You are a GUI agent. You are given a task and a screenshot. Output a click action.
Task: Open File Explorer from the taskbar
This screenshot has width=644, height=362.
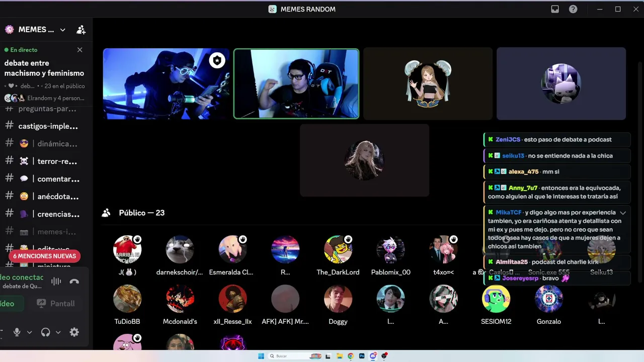pyautogui.click(x=340, y=356)
